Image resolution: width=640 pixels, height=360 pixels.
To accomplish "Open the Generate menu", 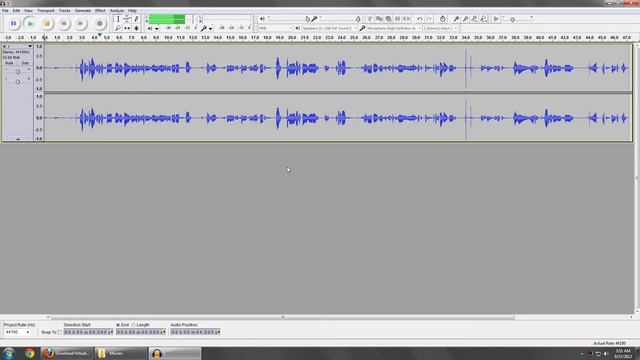I will click(x=83, y=11).
